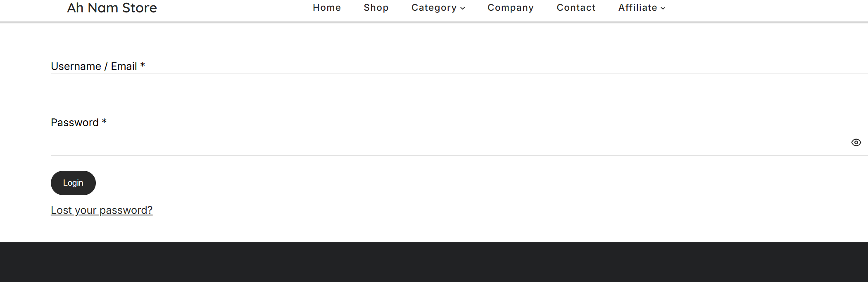Go to the Shop page
This screenshot has height=282, width=868.
pos(376,8)
